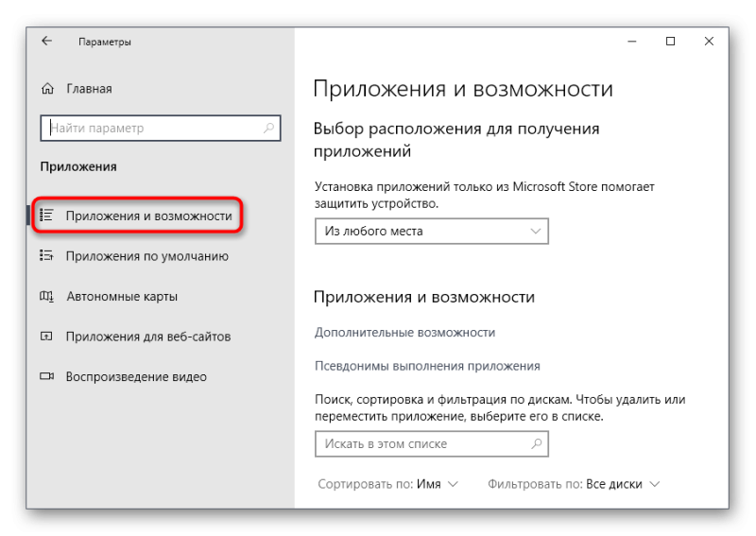Open the Из любого места dropdown
Viewport: 756px width, 536px height.
coord(432,231)
